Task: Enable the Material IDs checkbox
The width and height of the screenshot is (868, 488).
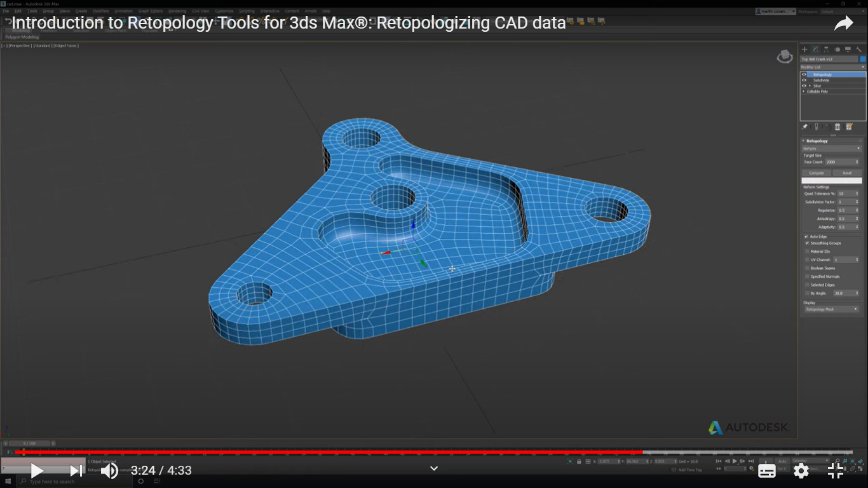Action: [808, 252]
